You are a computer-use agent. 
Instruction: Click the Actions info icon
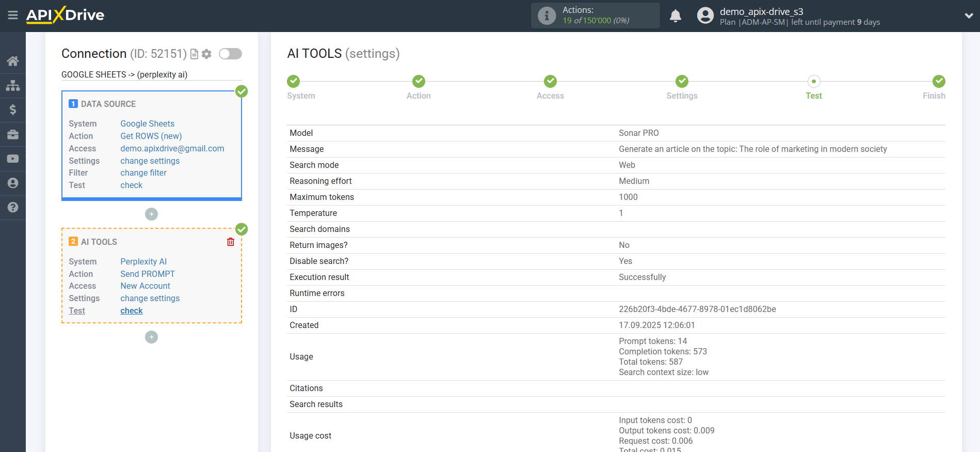(547, 15)
